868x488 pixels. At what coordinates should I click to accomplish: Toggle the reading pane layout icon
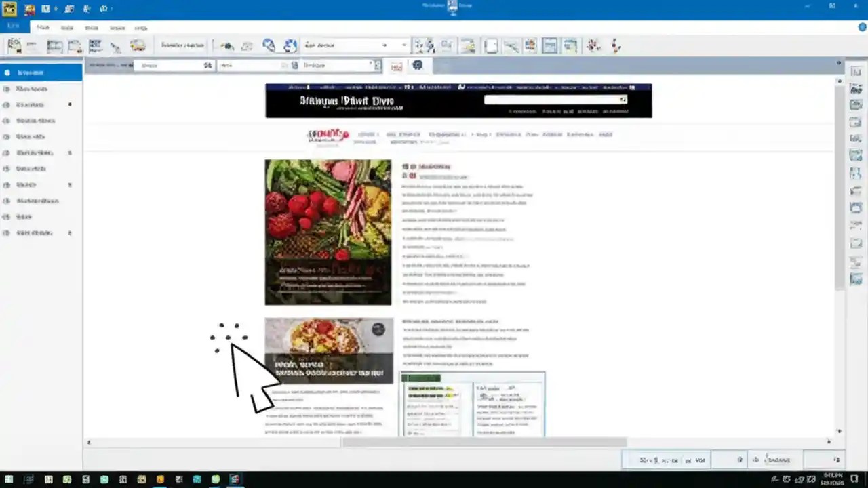point(550,45)
